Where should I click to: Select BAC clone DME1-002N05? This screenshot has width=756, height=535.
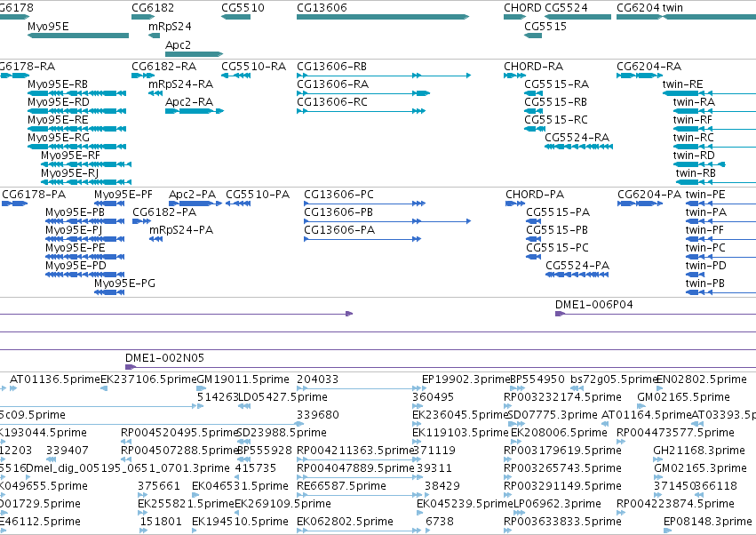pyautogui.click(x=164, y=358)
